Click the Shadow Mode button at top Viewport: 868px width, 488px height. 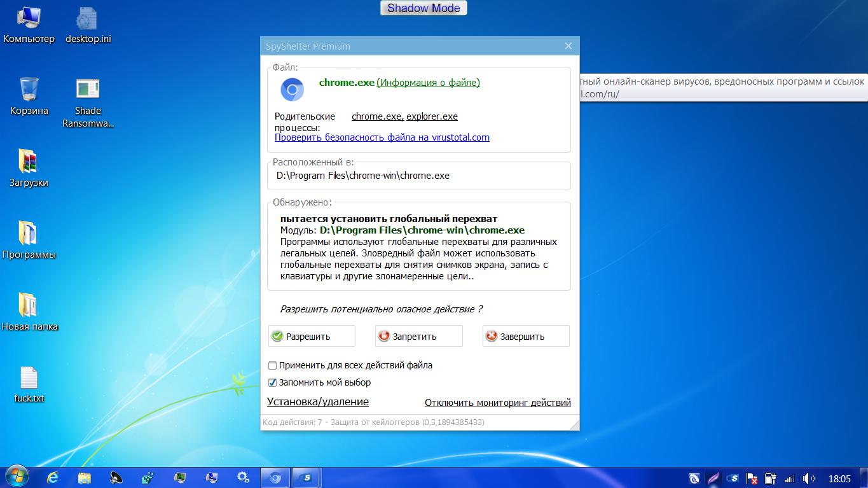pyautogui.click(x=424, y=8)
